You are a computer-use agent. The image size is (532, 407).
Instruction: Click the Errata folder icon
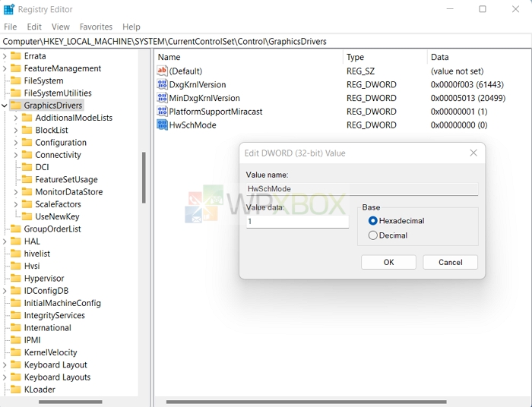point(16,56)
